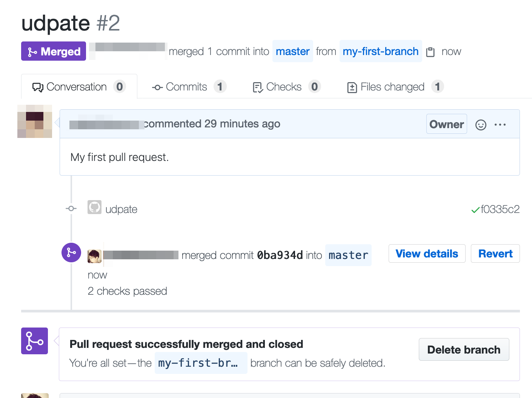Click View details button
Screen dimensions: 532x398
pyautogui.click(x=427, y=254)
